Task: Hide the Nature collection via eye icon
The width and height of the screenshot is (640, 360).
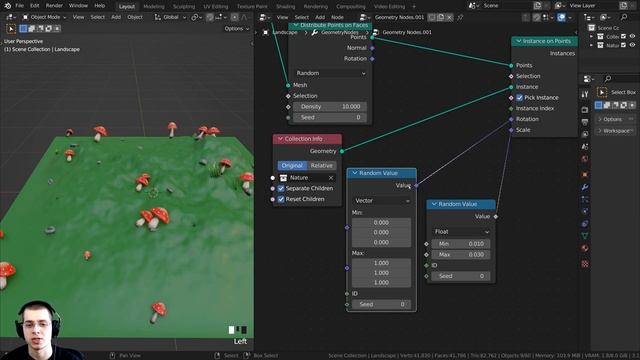Action: 632,45
